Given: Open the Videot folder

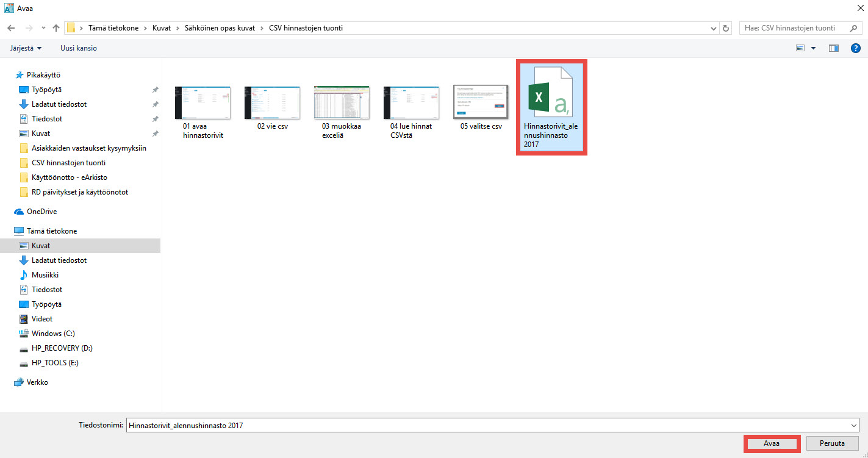Looking at the screenshot, I should point(42,319).
